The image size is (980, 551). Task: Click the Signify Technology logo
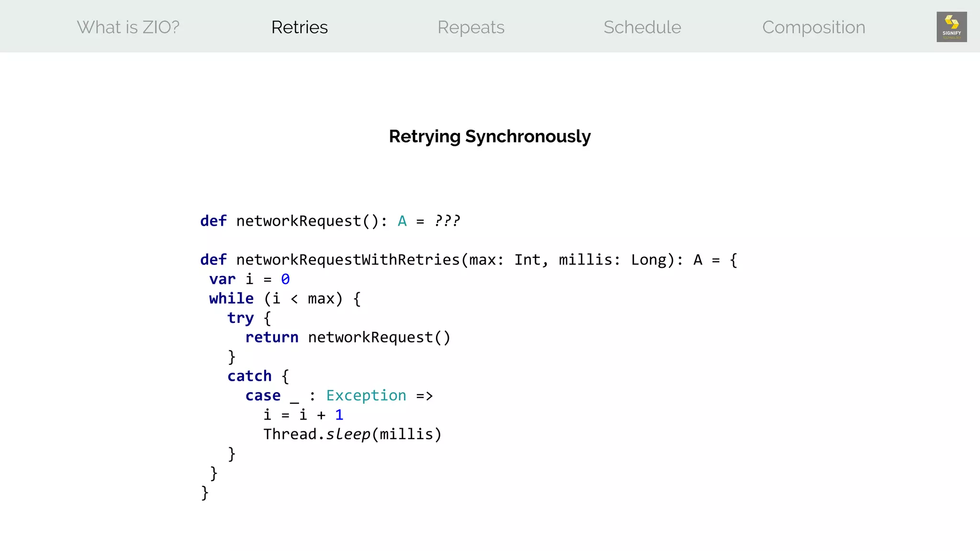[x=951, y=27]
